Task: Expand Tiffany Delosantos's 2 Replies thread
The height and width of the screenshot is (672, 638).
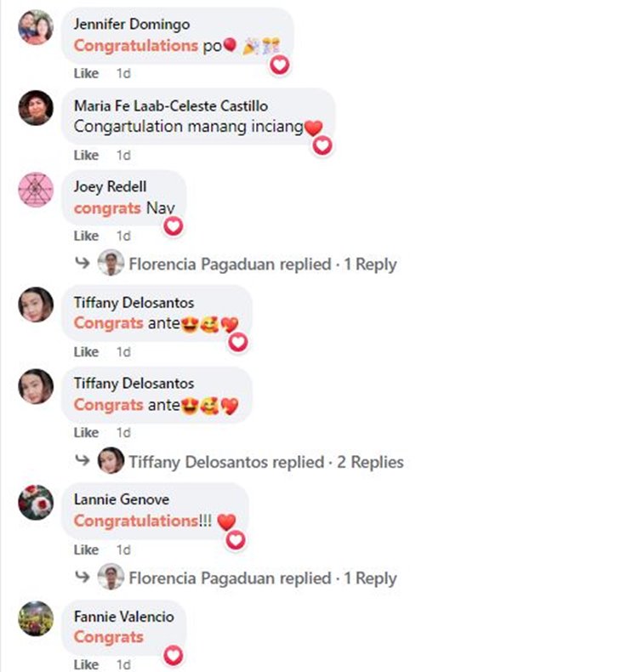Action: 265,463
